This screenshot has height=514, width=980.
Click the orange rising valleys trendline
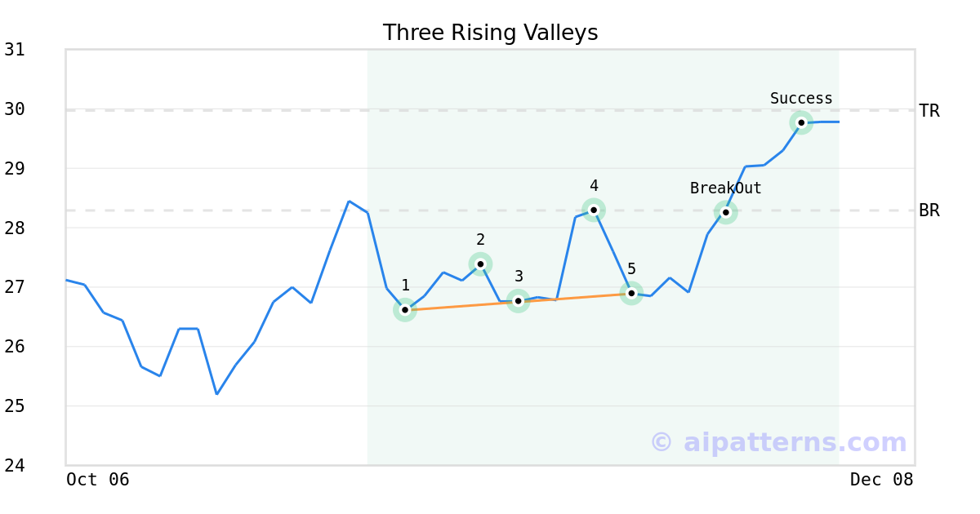pyautogui.click(x=572, y=298)
